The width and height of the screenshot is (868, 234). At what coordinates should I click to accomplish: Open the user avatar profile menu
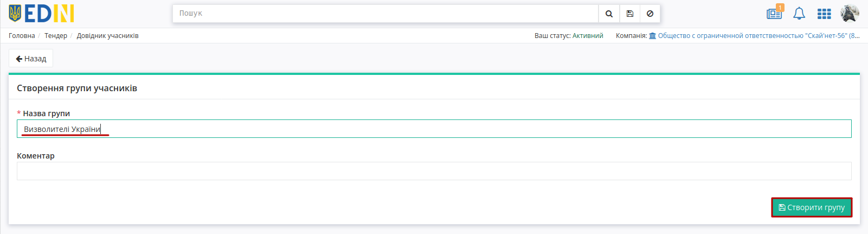click(850, 14)
